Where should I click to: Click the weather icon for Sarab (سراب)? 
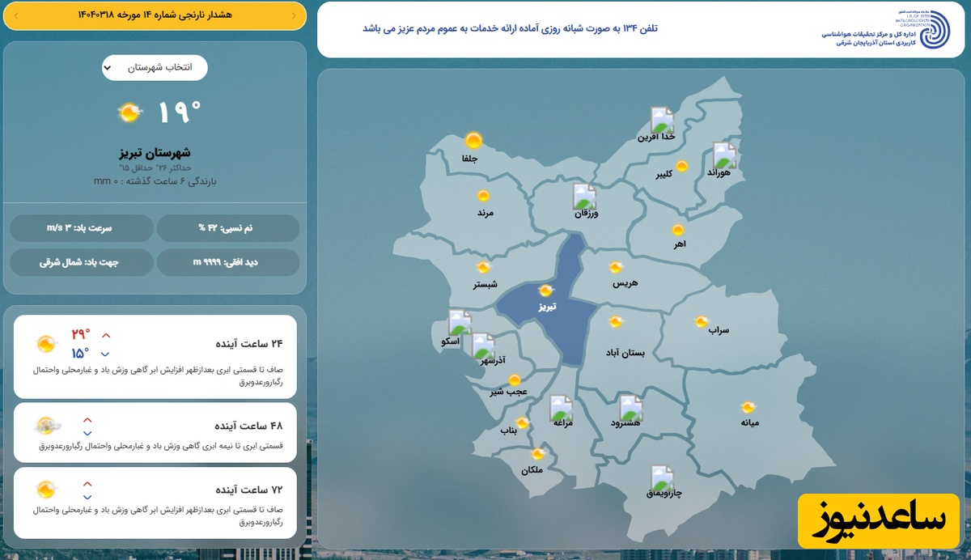tap(701, 322)
